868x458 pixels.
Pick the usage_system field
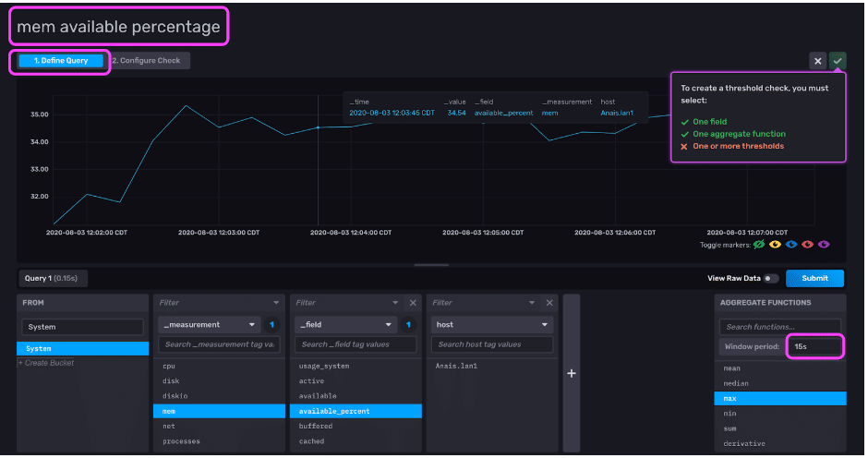[356, 366]
